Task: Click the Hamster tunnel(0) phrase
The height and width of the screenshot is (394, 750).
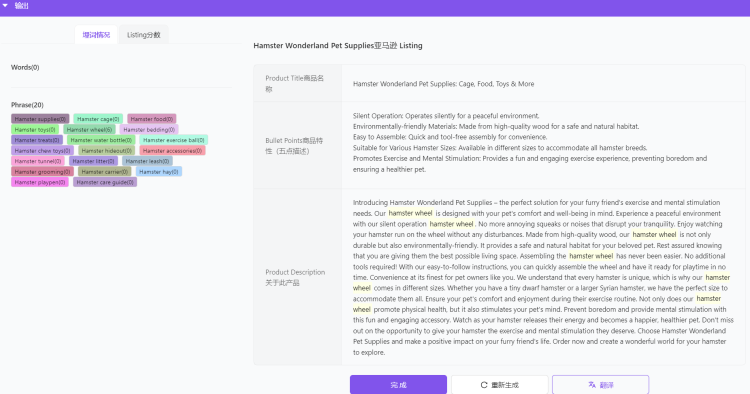Action: coord(38,161)
